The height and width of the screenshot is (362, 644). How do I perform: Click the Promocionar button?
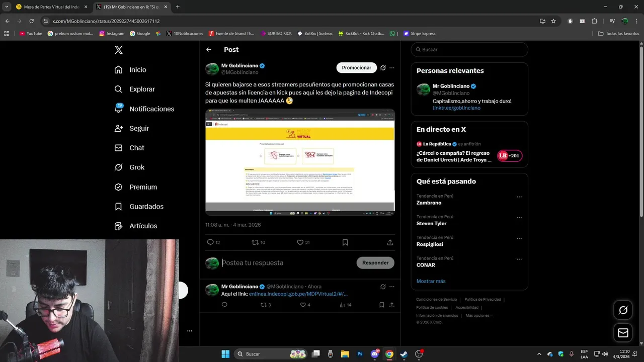pos(356,68)
